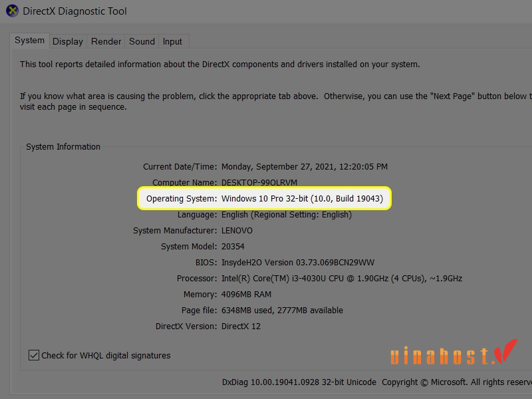Click the DxDiag 10.00.19041.0928 version text
The image size is (532, 399).
point(299,382)
